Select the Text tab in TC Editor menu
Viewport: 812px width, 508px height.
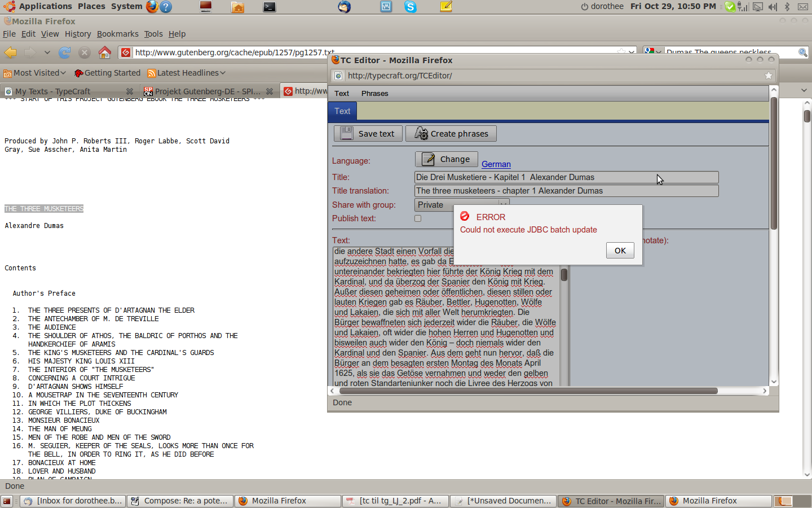click(x=342, y=94)
